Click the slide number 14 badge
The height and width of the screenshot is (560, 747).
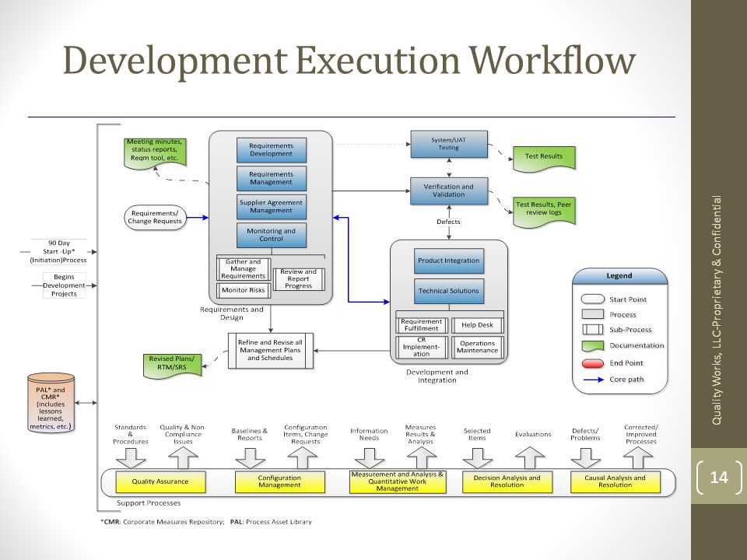pos(719,477)
